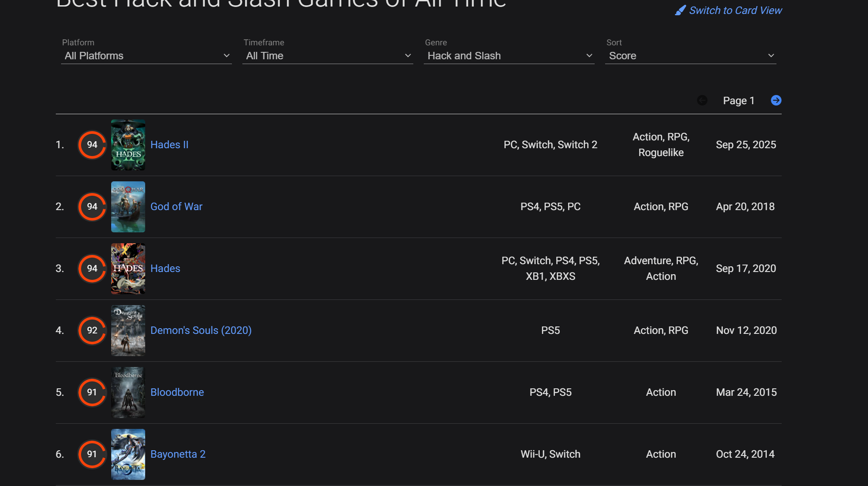Click the Demon's Souls cover art
The image size is (868, 486).
click(x=128, y=330)
